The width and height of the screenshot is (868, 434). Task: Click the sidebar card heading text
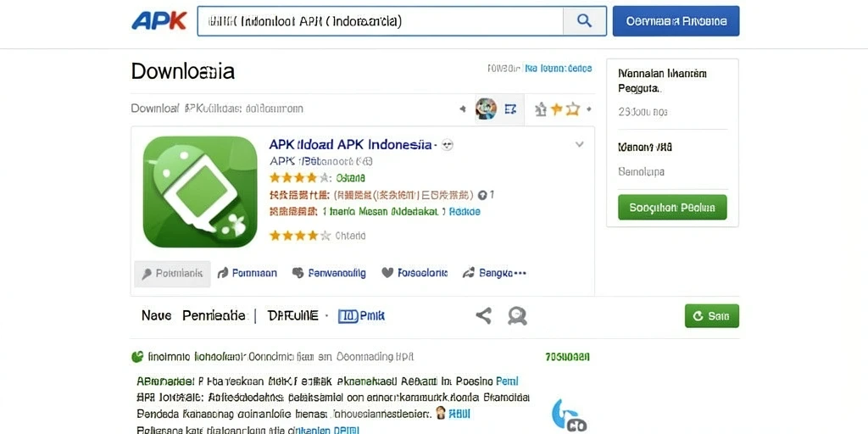(662, 81)
